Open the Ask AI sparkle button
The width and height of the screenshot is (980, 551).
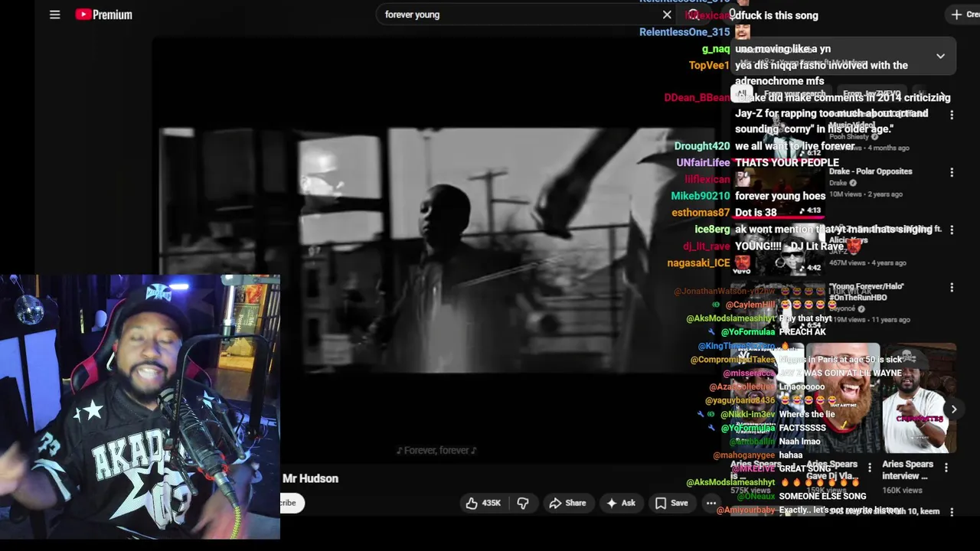621,503
